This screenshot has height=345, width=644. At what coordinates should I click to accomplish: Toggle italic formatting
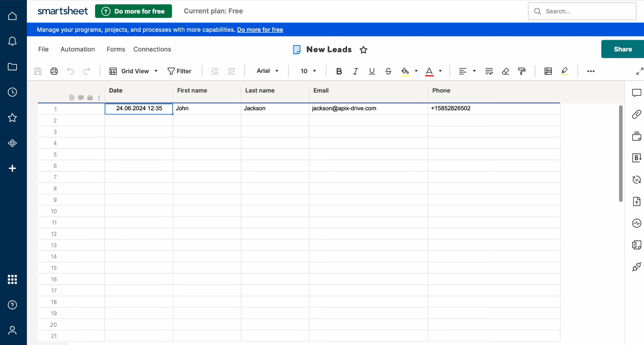[355, 71]
